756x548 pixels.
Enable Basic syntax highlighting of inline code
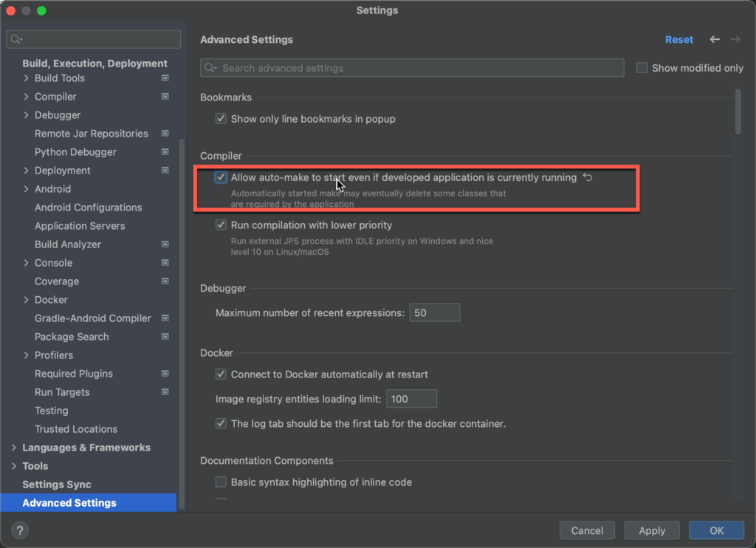click(x=221, y=482)
